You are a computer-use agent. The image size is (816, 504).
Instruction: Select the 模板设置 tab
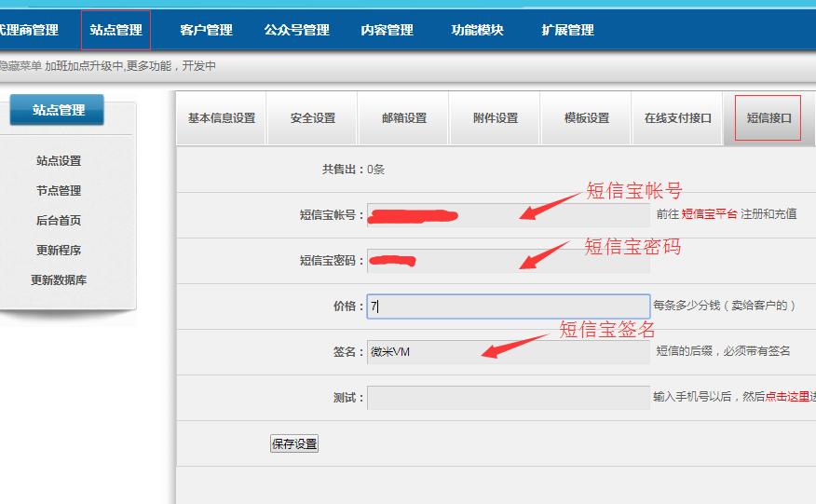587,118
